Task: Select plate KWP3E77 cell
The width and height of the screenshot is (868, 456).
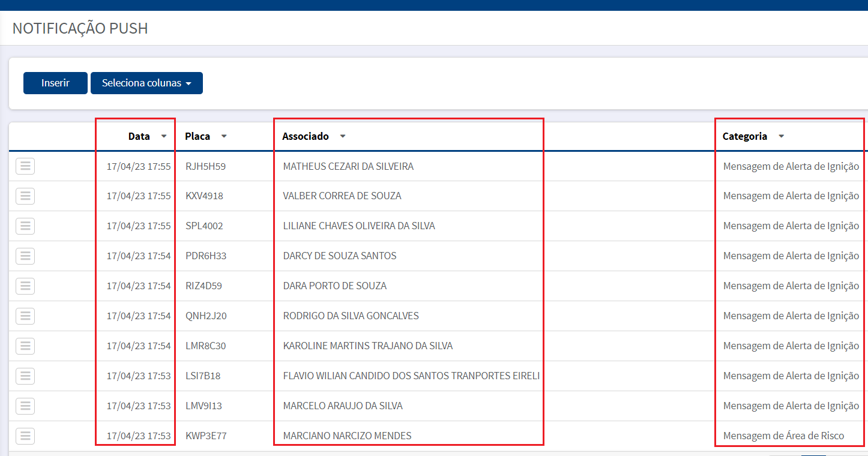Action: [x=206, y=436]
